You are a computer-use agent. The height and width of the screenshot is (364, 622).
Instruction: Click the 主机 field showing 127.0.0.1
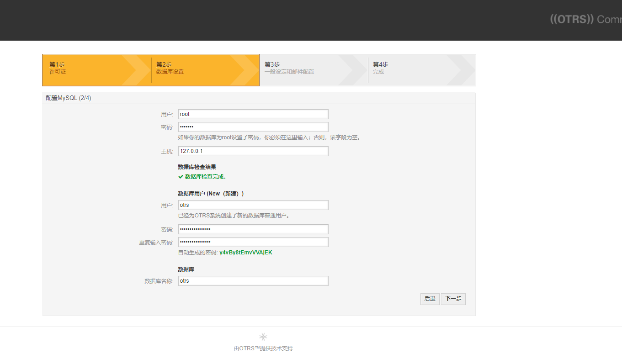(x=253, y=151)
